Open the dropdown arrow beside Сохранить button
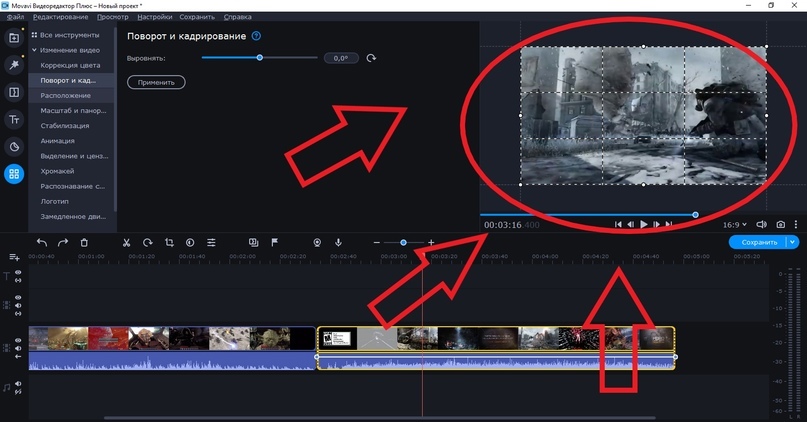807x422 pixels. click(793, 242)
